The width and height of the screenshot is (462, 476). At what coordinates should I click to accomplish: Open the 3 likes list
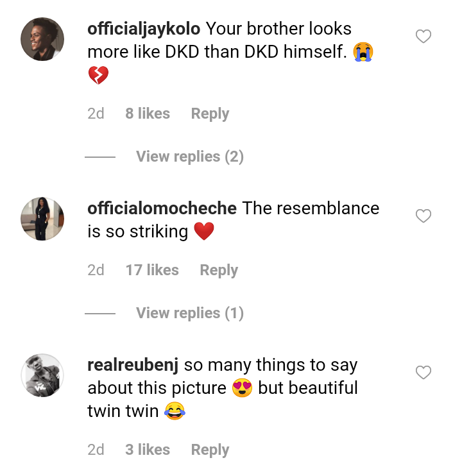[148, 450]
